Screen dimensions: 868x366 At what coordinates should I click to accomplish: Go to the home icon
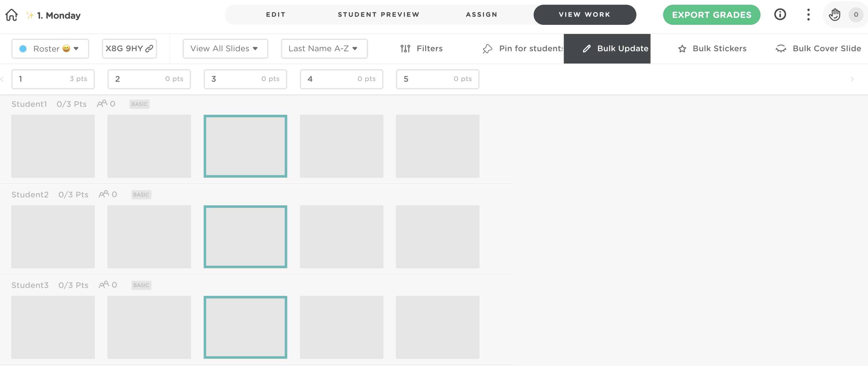pyautogui.click(x=11, y=15)
